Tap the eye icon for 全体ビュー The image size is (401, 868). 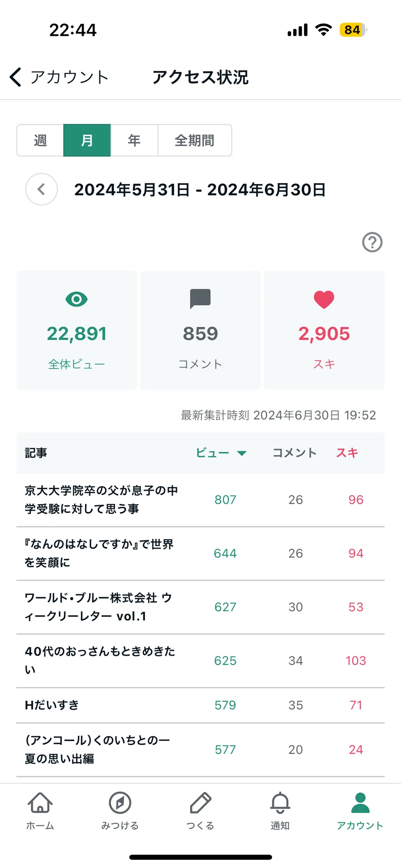76,299
